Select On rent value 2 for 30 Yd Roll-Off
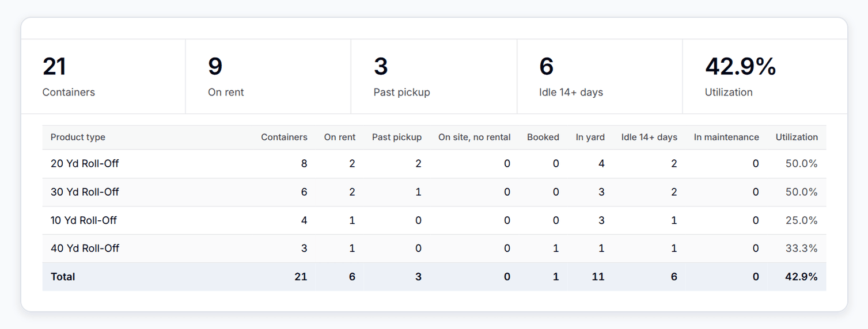Image resolution: width=868 pixels, height=329 pixels. [x=352, y=192]
